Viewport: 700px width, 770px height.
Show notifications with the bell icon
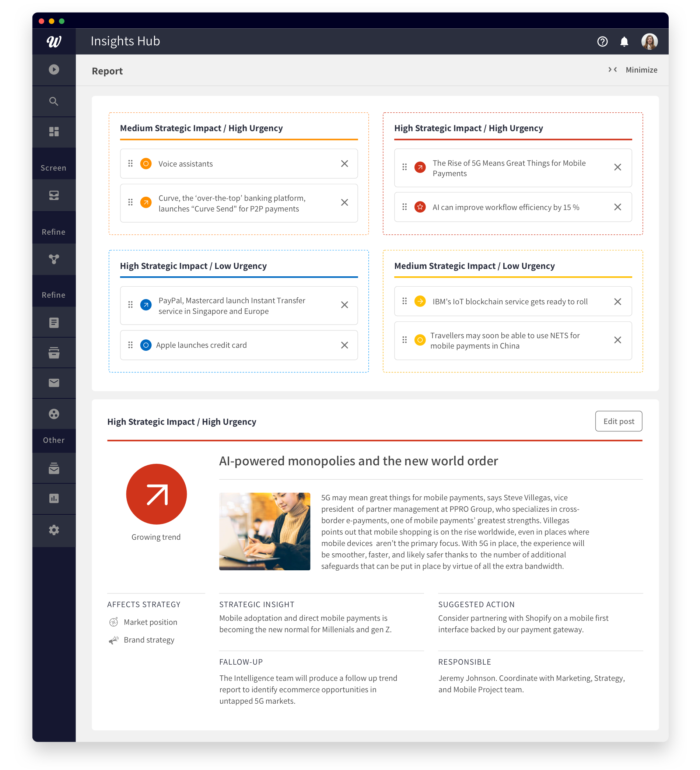624,41
